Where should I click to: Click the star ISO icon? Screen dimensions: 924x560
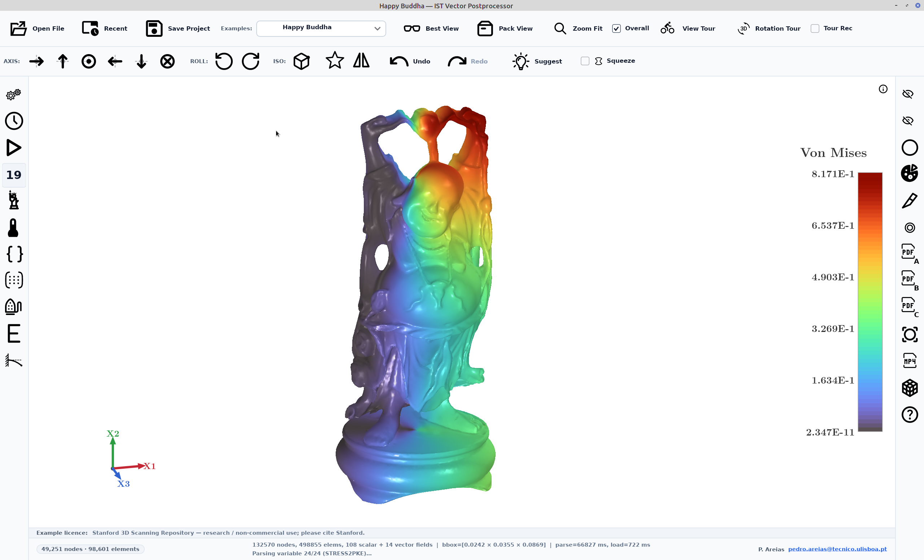[335, 60]
